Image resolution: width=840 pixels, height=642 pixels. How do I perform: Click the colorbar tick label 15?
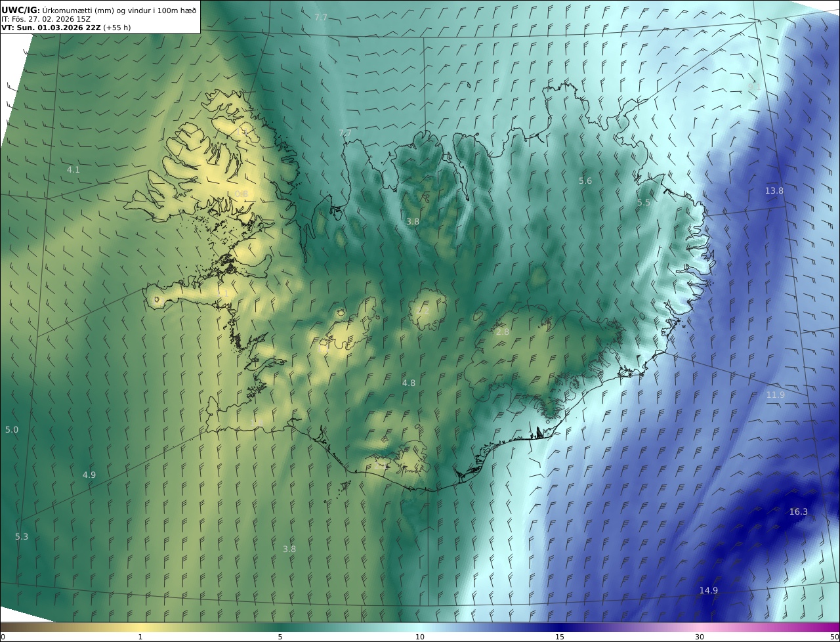coord(560,637)
